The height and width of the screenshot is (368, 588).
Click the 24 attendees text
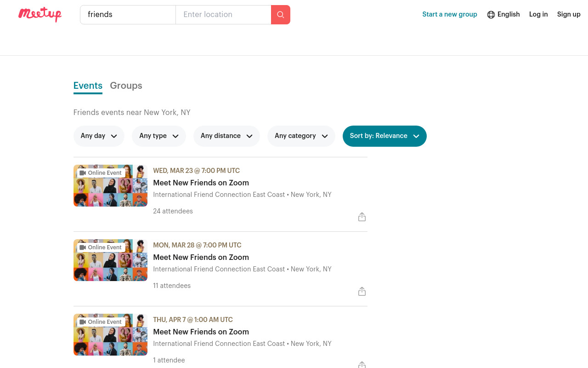173,212
